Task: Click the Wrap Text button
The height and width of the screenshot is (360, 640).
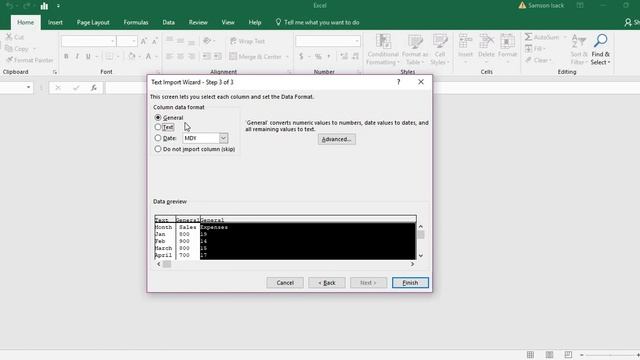Action: tap(248, 41)
